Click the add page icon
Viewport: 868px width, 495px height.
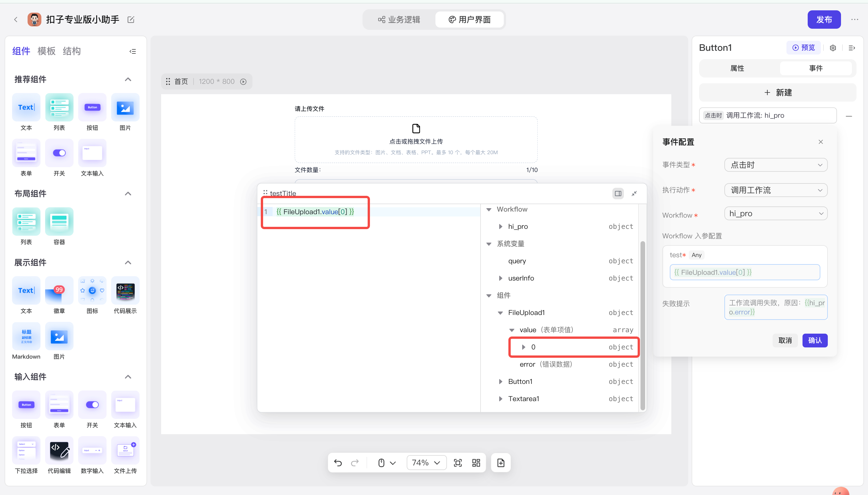tap(501, 463)
